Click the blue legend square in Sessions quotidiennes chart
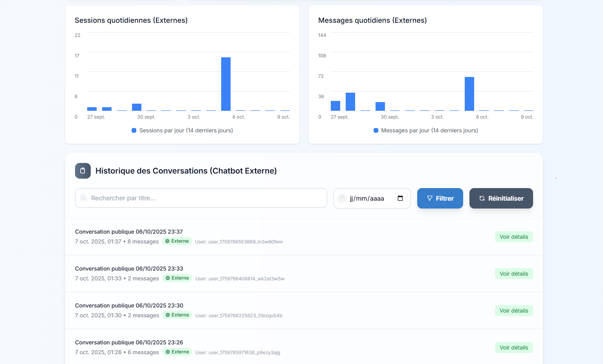 coord(134,130)
